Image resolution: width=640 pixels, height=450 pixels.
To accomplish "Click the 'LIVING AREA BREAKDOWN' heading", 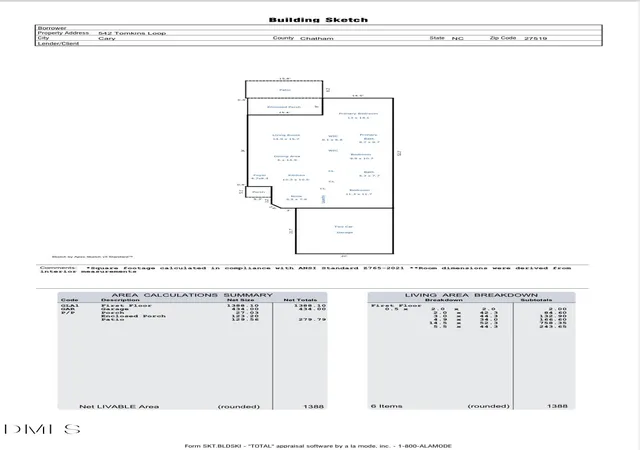I will pyautogui.click(x=471, y=295).
